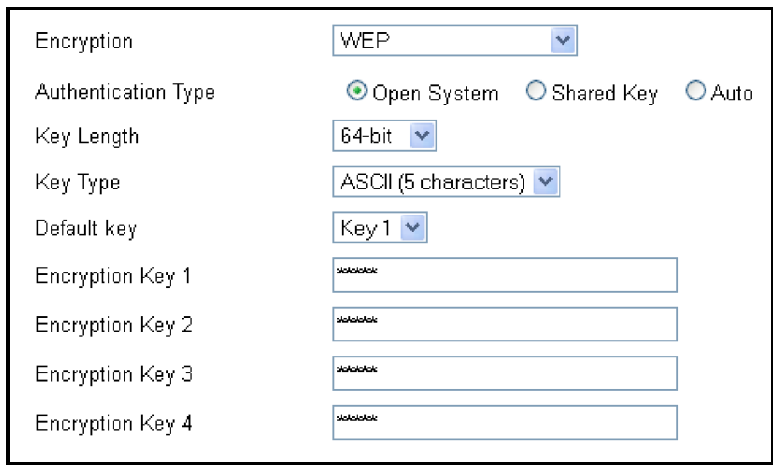This screenshot has height=472, width=782.
Task: Open the ASCII (5 characters) Key Type dropdown
Action: coord(446,182)
